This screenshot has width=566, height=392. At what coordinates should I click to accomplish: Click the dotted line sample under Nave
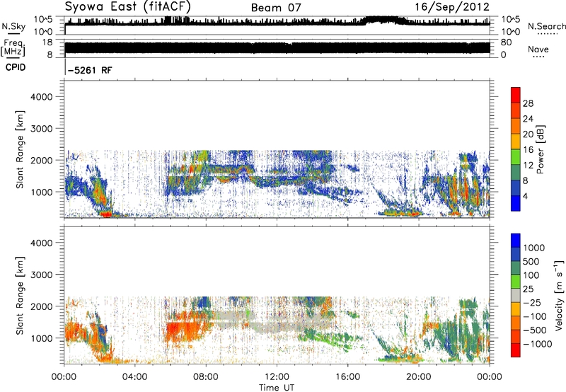coord(539,57)
